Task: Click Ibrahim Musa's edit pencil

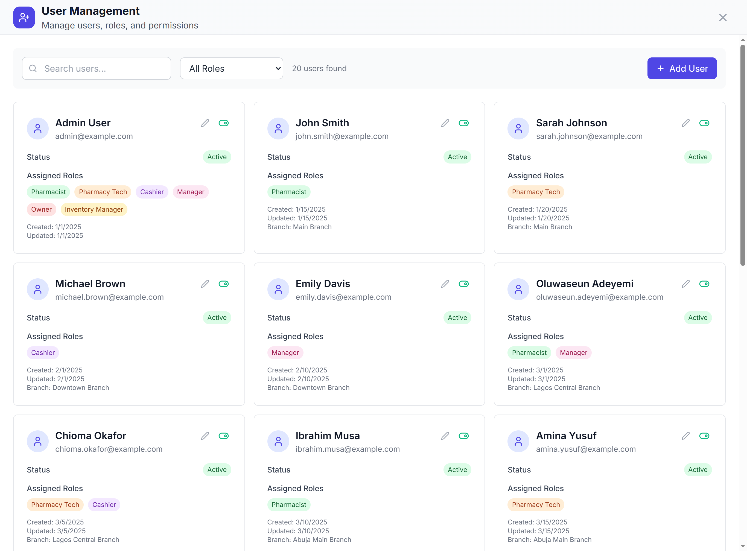Action: click(445, 436)
